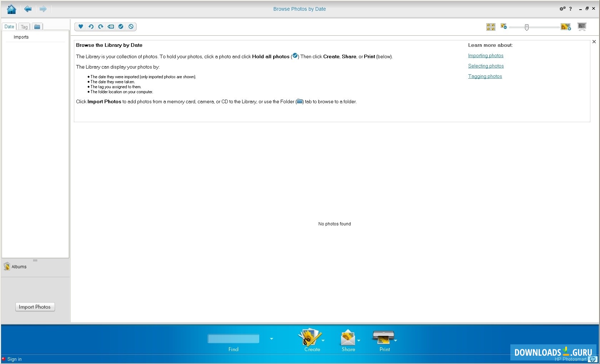Open the Folder browsing tab

coord(37,26)
